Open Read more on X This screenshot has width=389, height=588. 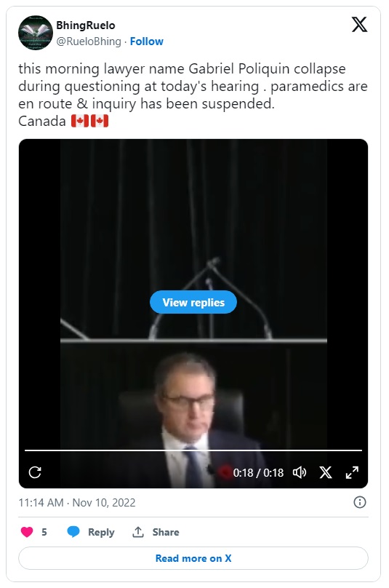coord(193,558)
